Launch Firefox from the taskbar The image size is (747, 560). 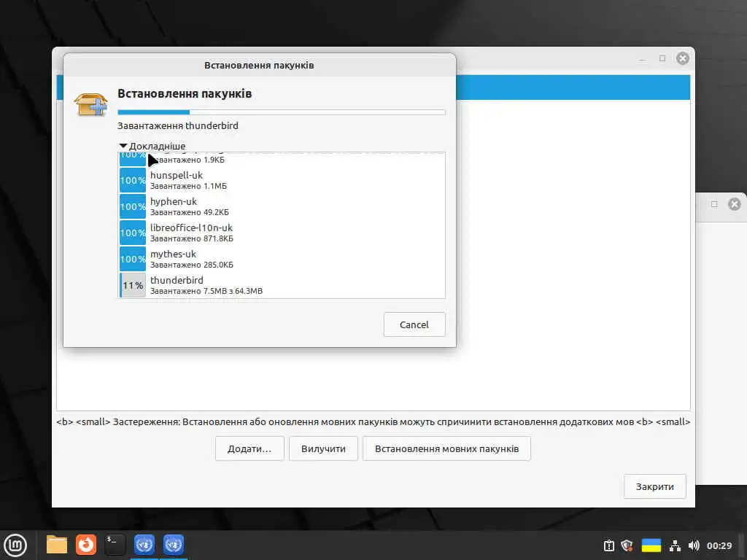pyautogui.click(x=86, y=545)
